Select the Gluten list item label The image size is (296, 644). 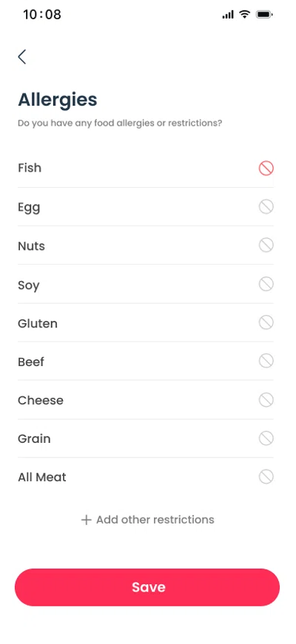click(x=38, y=324)
